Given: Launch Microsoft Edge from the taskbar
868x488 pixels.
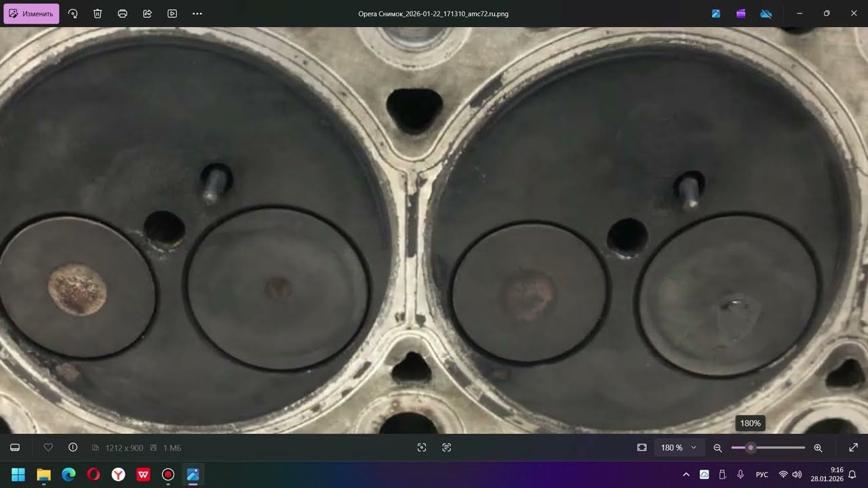Looking at the screenshot, I should tap(68, 474).
